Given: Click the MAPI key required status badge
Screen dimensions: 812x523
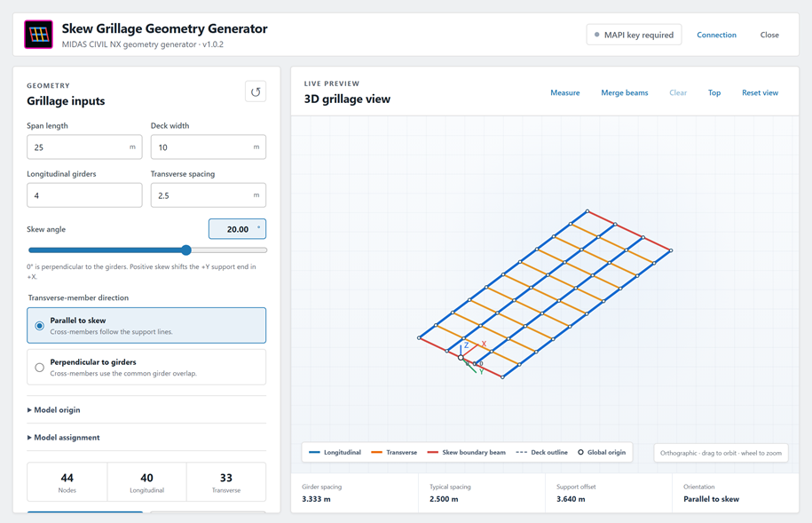Looking at the screenshot, I should pyautogui.click(x=634, y=35).
